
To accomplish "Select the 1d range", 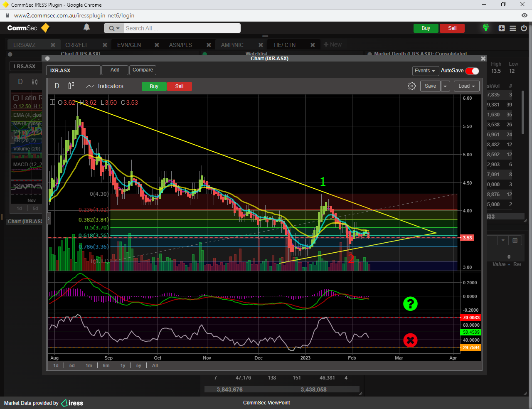I will 56,366.
